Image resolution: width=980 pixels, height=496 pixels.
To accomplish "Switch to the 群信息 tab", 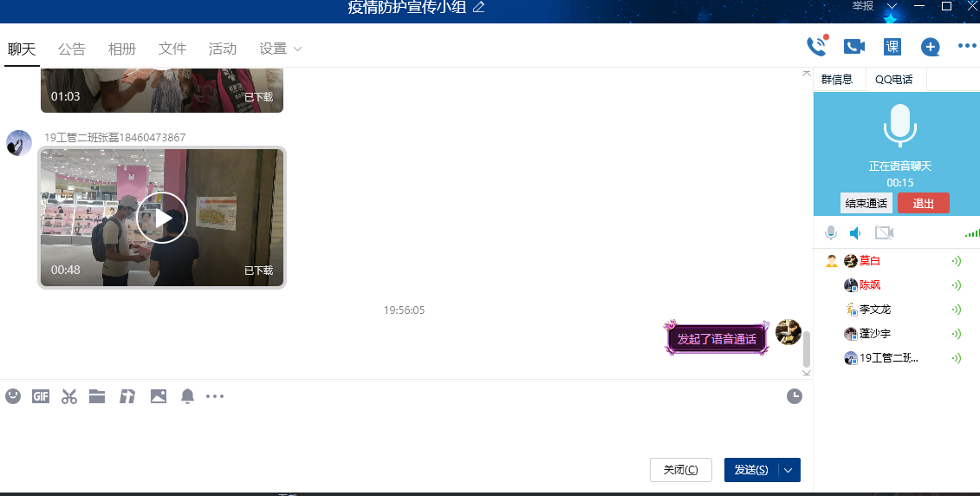I will [x=838, y=80].
